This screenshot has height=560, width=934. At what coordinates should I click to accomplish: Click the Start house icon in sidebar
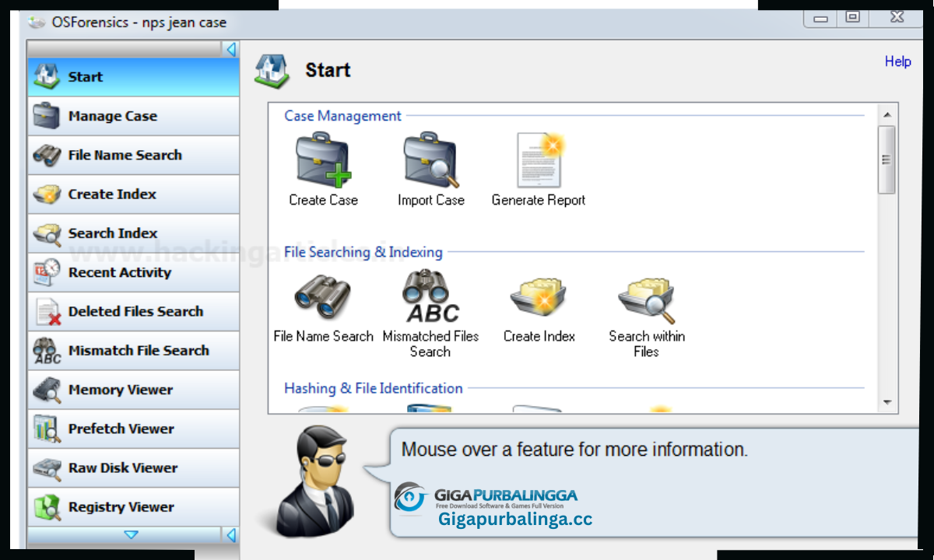click(x=47, y=76)
